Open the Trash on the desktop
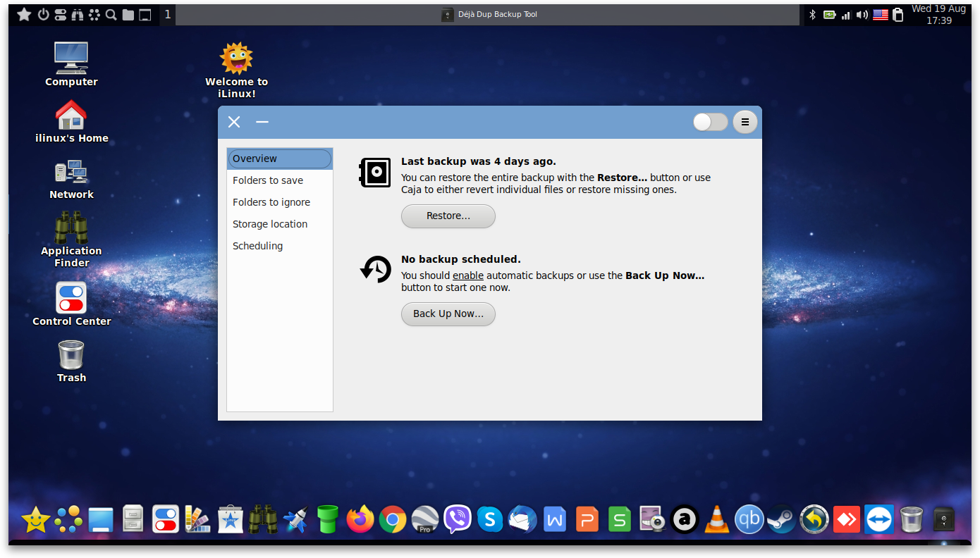This screenshot has height=558, width=980. coord(71,361)
